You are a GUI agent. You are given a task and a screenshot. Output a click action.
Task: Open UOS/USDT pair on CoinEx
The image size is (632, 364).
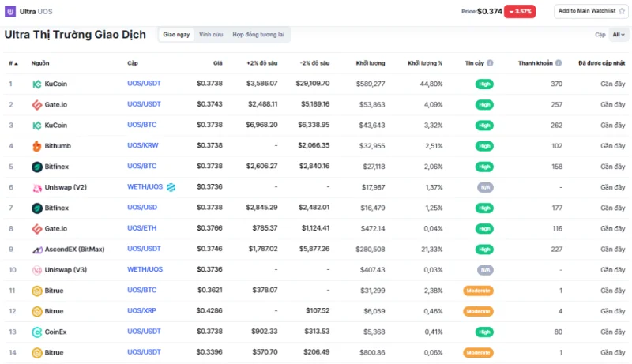(144, 332)
